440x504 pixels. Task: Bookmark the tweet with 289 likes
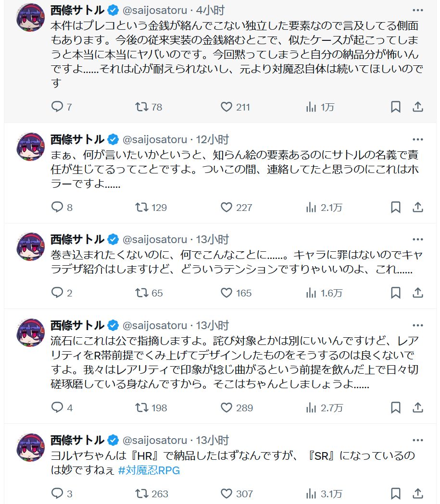[x=395, y=408]
